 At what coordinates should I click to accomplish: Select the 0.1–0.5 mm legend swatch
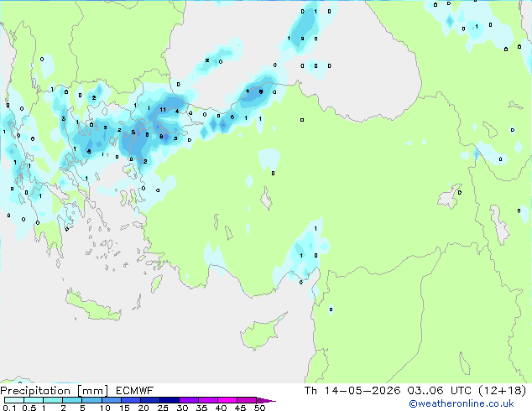click(x=14, y=400)
